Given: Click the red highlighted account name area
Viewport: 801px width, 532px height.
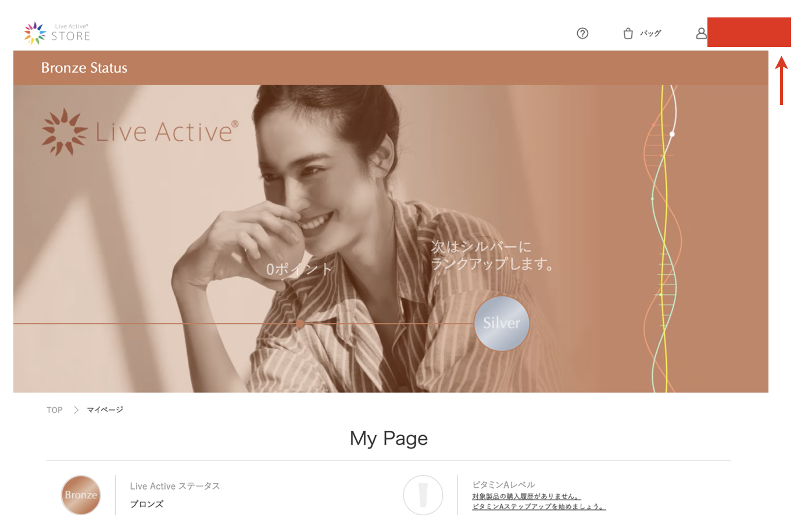Looking at the screenshot, I should [x=749, y=32].
